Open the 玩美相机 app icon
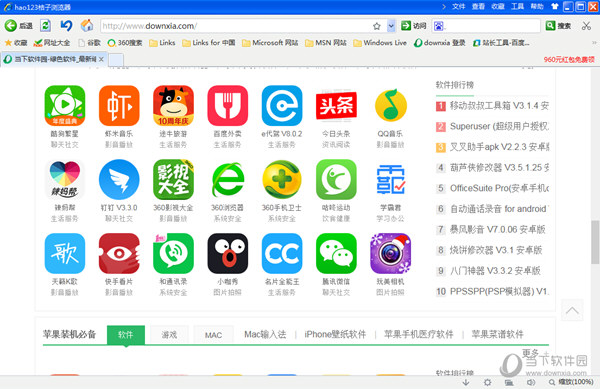The height and width of the screenshot is (389, 600). [390, 254]
